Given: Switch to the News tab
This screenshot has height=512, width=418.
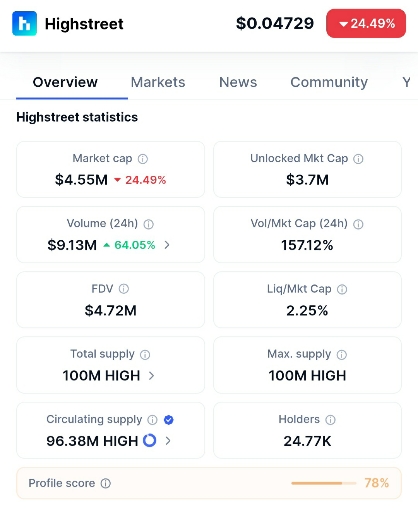Looking at the screenshot, I should pyautogui.click(x=238, y=82).
